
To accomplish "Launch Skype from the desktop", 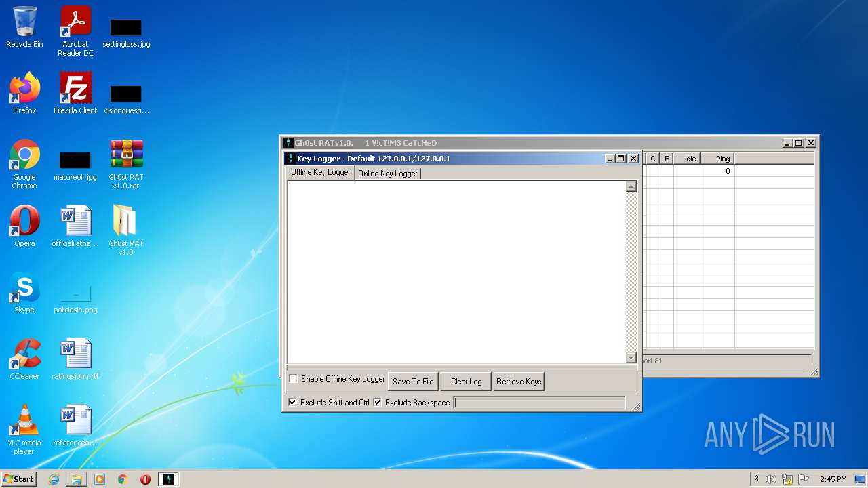I will click(x=24, y=293).
